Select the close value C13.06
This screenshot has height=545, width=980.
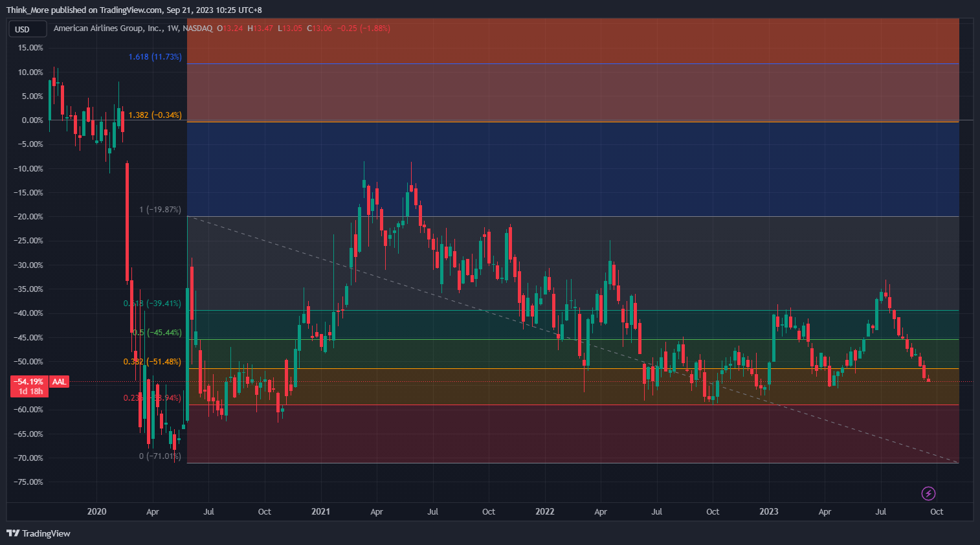[320, 28]
